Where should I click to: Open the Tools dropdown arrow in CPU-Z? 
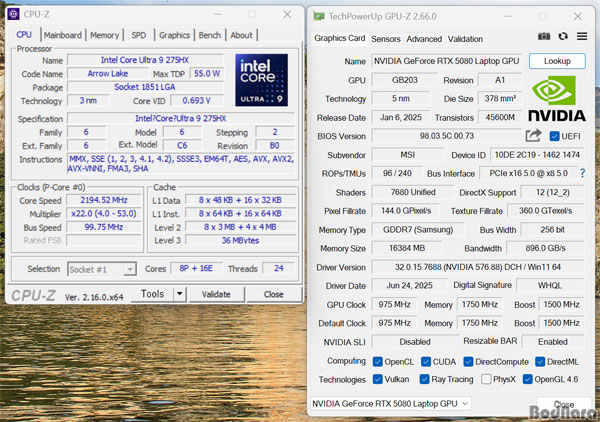179,294
